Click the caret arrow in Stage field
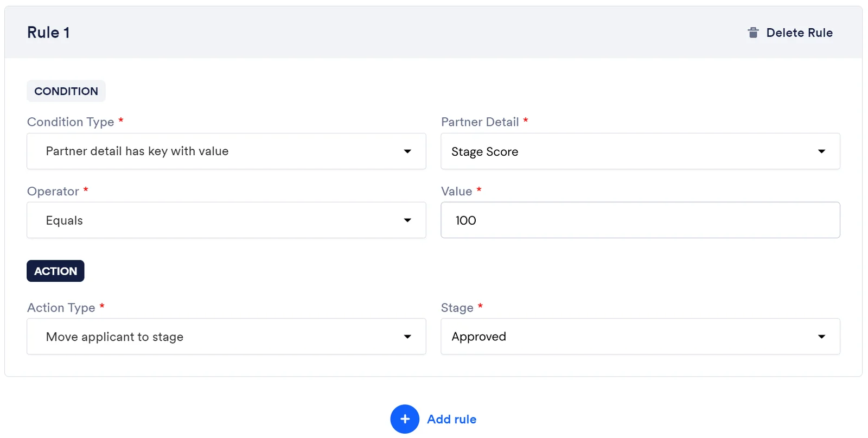 click(x=821, y=337)
